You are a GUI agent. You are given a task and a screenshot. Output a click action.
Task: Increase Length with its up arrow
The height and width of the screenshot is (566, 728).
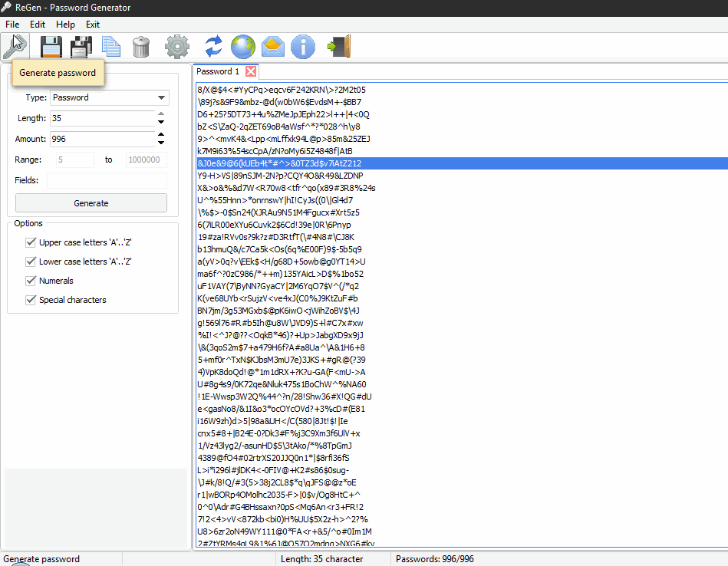(x=161, y=114)
